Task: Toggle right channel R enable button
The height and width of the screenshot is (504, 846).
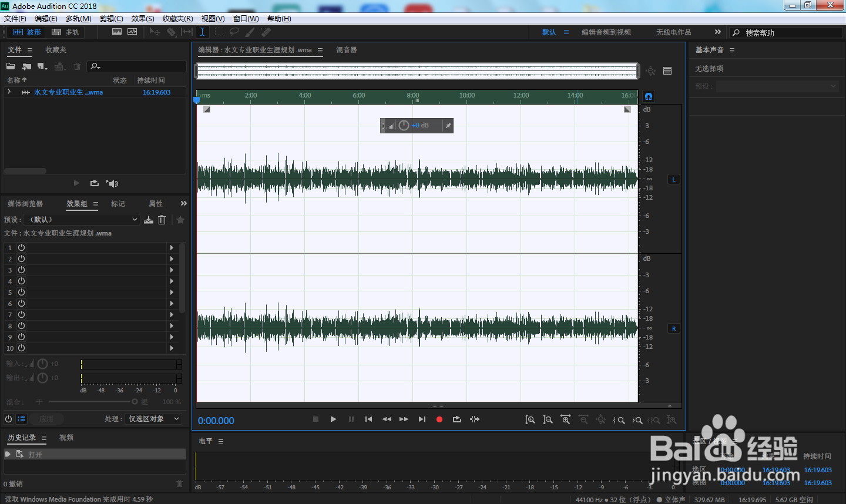Action: (x=674, y=329)
